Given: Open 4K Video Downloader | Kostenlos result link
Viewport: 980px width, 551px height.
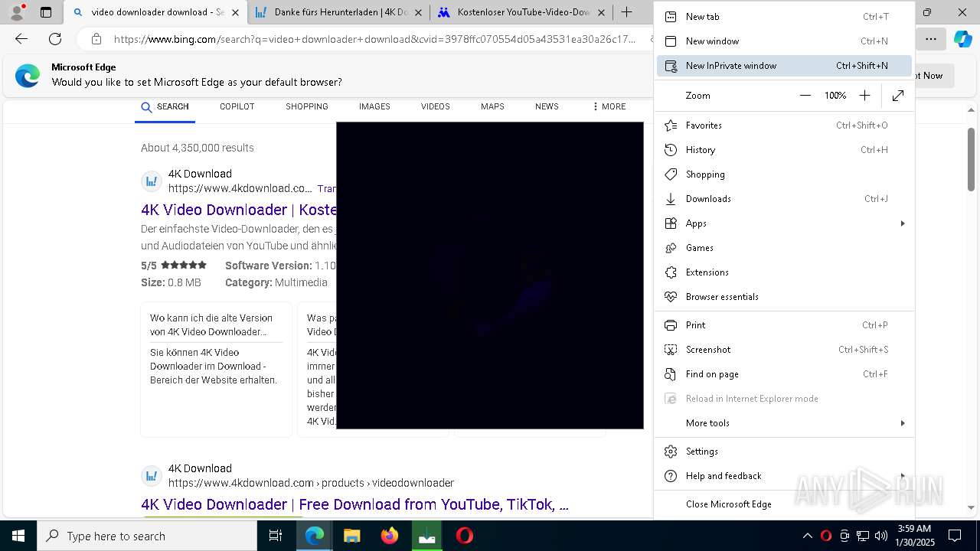Looking at the screenshot, I should (239, 210).
